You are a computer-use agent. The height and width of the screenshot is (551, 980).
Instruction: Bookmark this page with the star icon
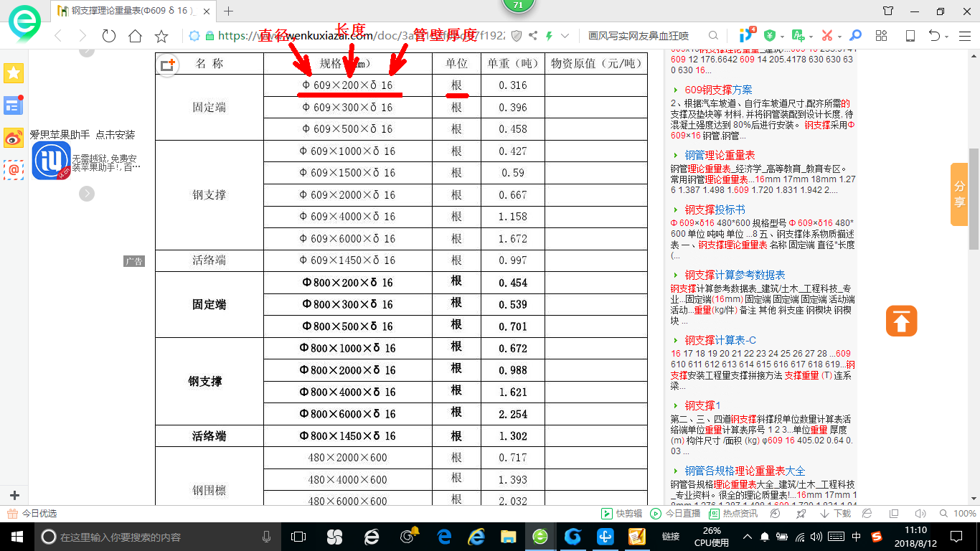click(162, 36)
